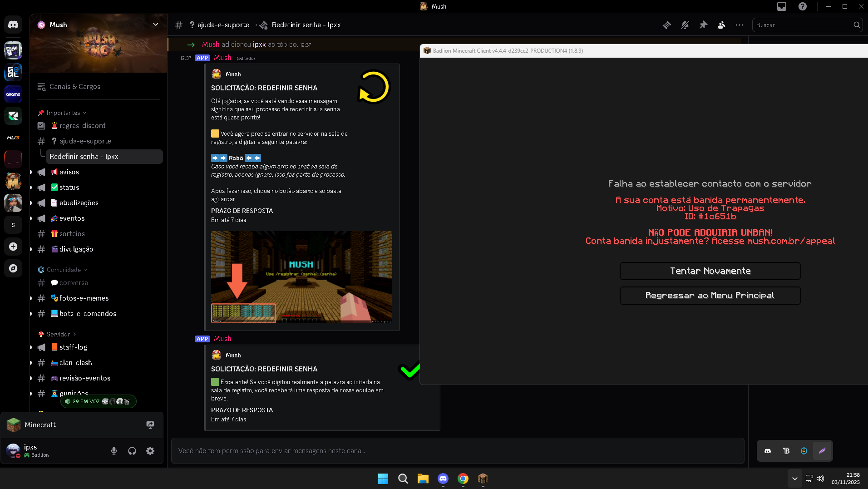Viewport: 868px width, 489px height.
Task: Toggle headphone deafen
Action: point(132,451)
